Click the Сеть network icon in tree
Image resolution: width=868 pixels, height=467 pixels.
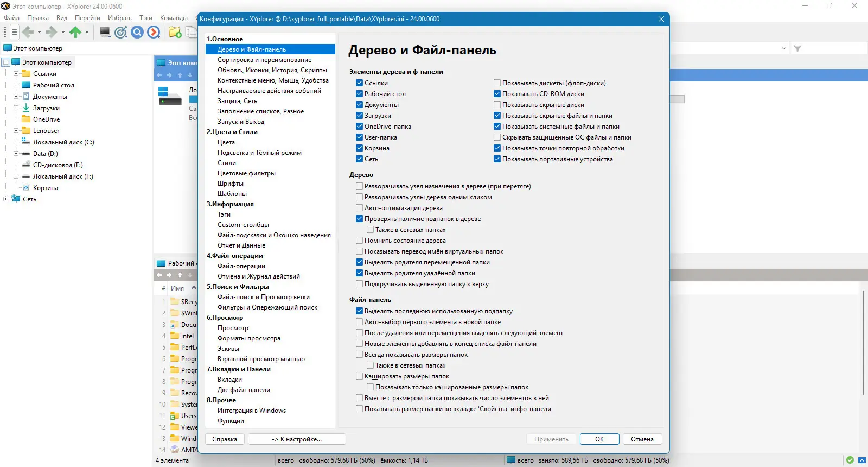click(16, 199)
